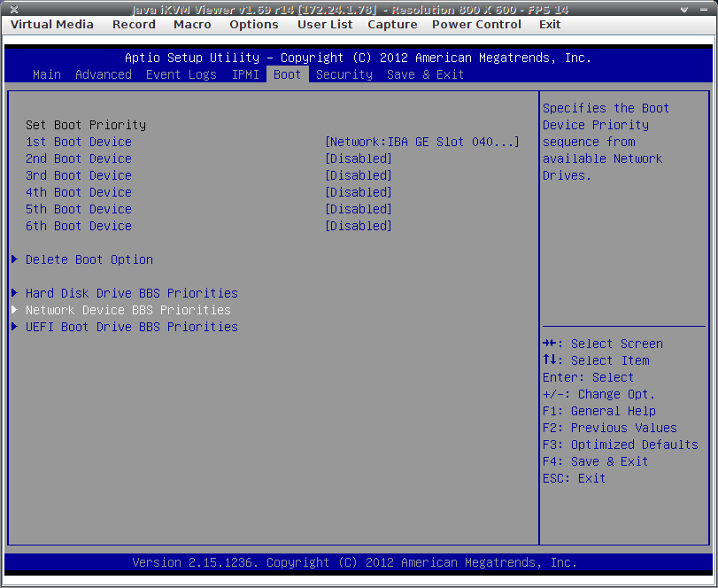Image resolution: width=718 pixels, height=588 pixels.
Task: Open the Virtual Media menu
Action: (x=52, y=24)
